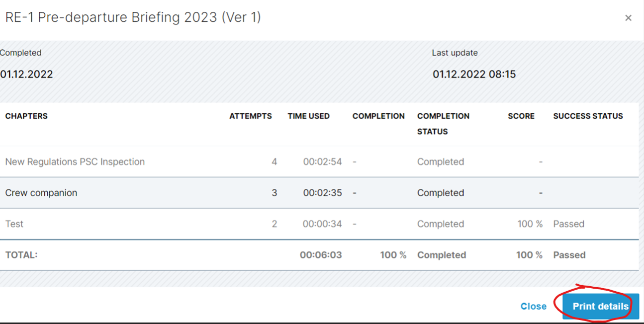The width and height of the screenshot is (644, 324).
Task: Click the Last update timestamp 01.12.2022 08:15
Action: [x=474, y=75]
